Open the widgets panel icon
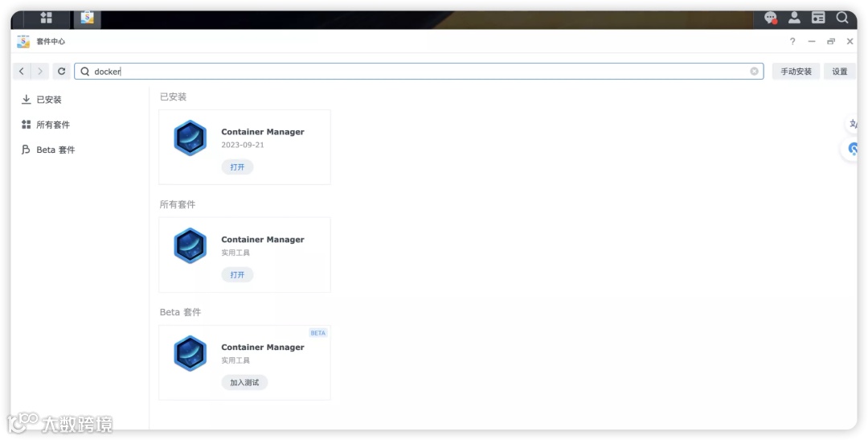 [x=818, y=18]
